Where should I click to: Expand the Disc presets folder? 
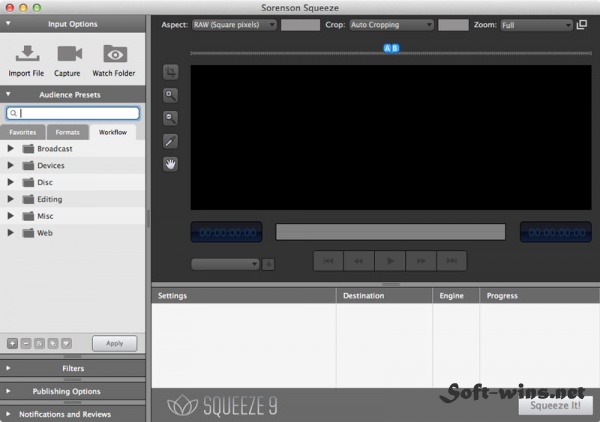pos(11,182)
